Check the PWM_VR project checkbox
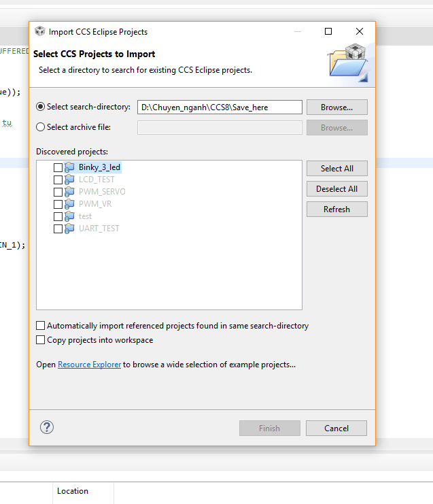Screen dimensions: 433x504 pos(58,204)
